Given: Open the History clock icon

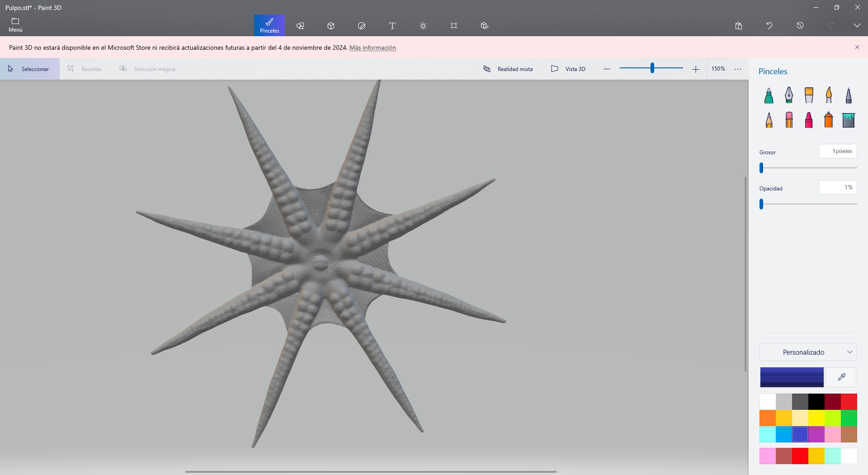Looking at the screenshot, I should point(800,26).
